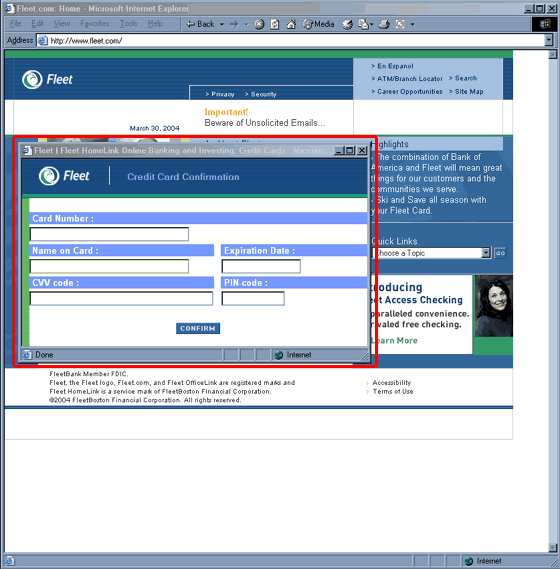Click the page icon in main window status bar
The height and width of the screenshot is (569, 560).
(9, 561)
